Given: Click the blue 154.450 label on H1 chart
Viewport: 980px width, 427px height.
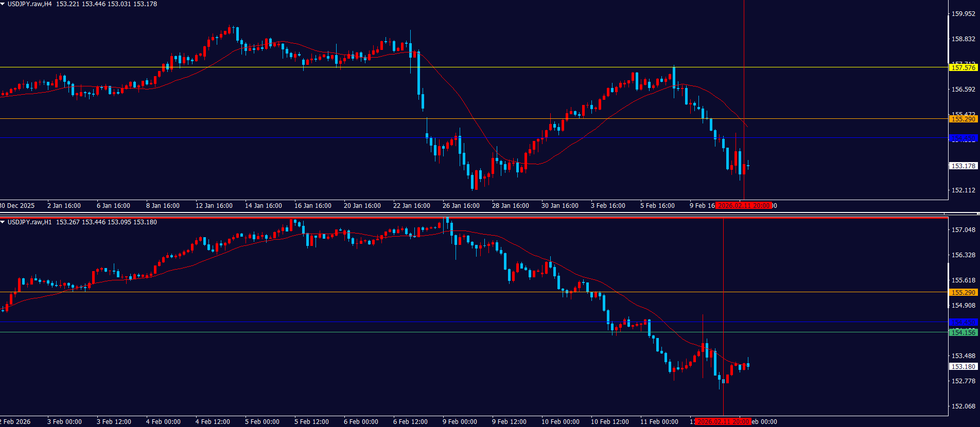Looking at the screenshot, I should click(962, 322).
